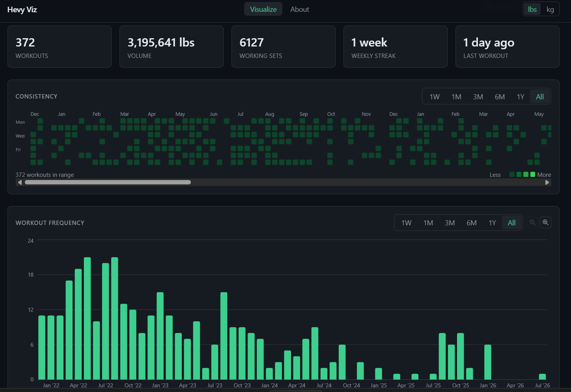This screenshot has width=571, height=392.
Task: Set Workout Frequency range to 6M
Action: tap(472, 223)
